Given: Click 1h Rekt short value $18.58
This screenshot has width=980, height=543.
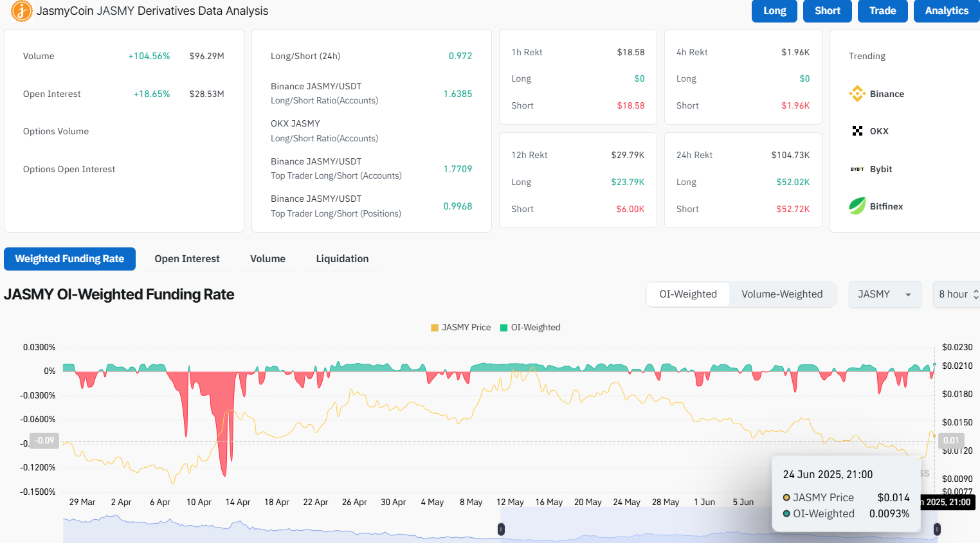Looking at the screenshot, I should [x=631, y=105].
